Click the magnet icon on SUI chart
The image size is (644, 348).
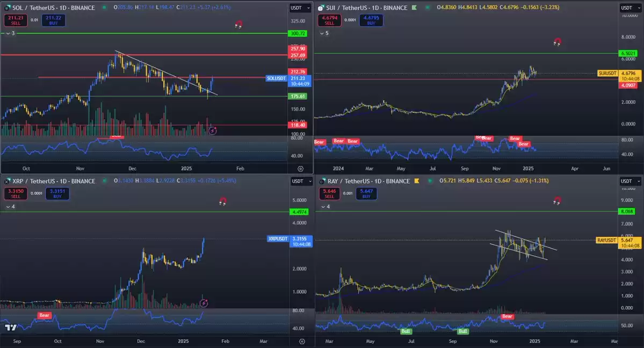pos(558,41)
